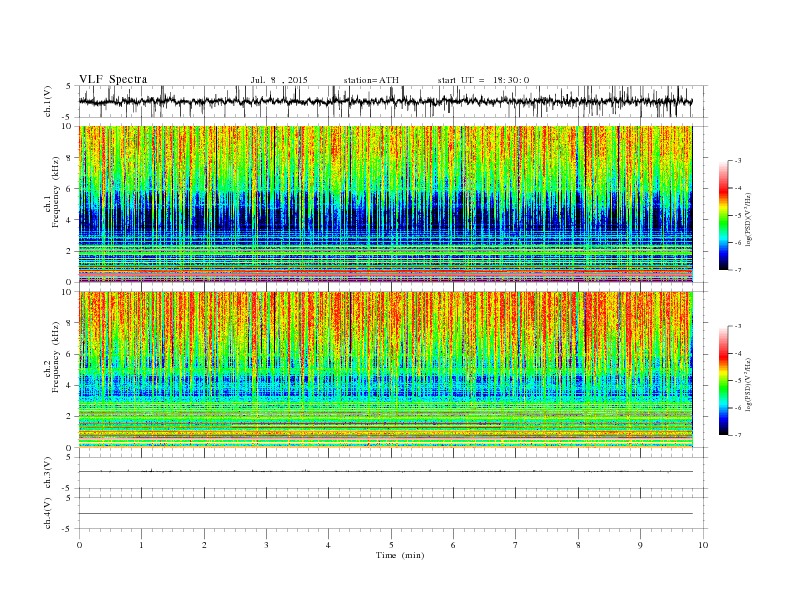Click the "8" kHz tick on ch.2 frequency axis

click(70, 323)
